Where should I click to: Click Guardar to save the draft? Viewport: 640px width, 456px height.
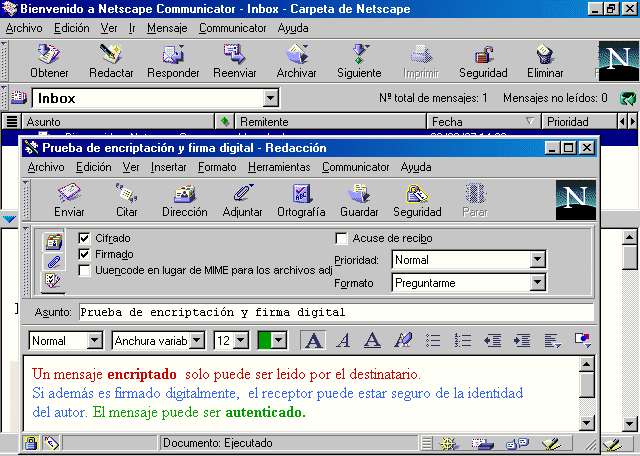click(x=359, y=200)
